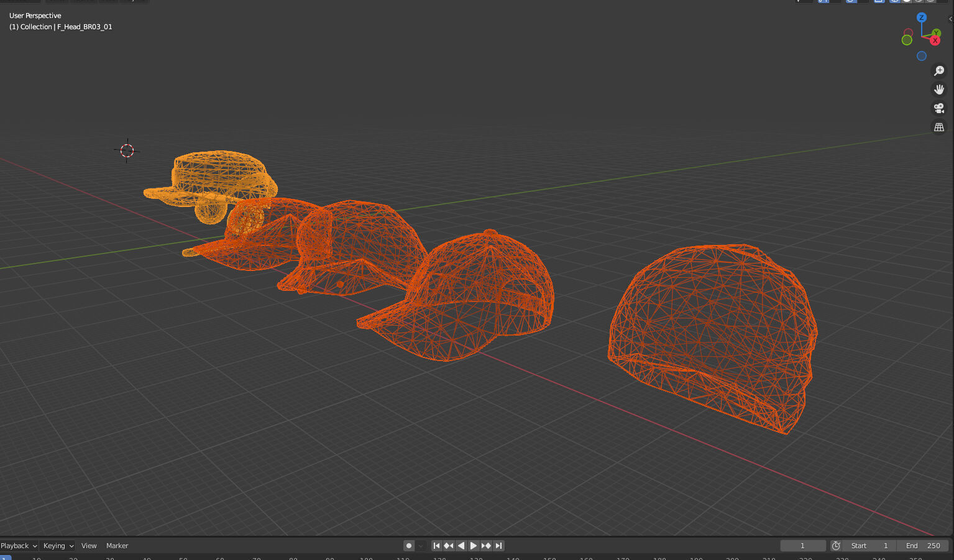Viewport: 954px width, 560px height.
Task: Play the animation forward
Action: pyautogui.click(x=474, y=546)
